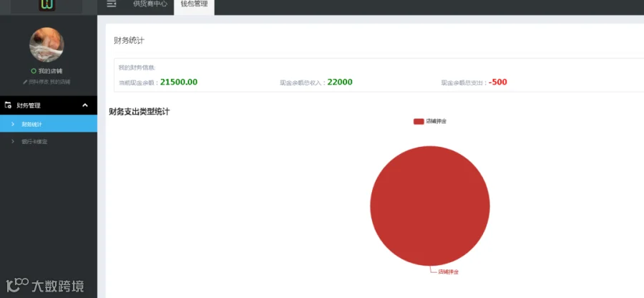Click the chevron before 财务统计 item
This screenshot has height=298, width=644.
(x=13, y=124)
